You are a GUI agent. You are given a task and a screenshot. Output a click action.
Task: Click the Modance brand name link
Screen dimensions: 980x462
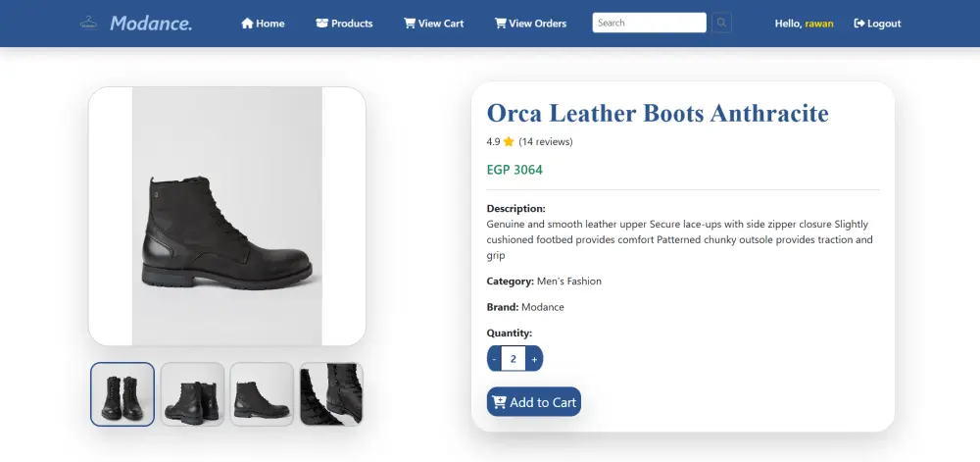coord(151,23)
